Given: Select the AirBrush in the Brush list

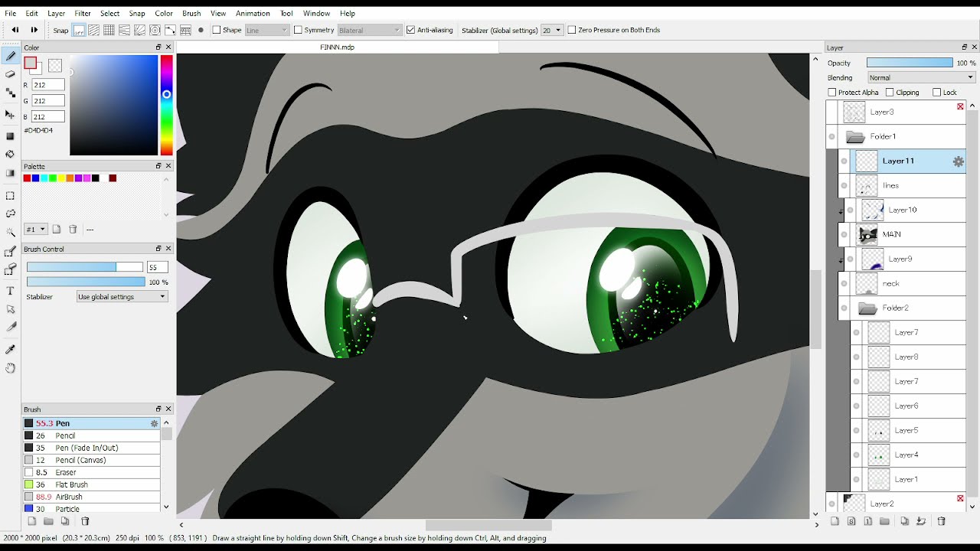Looking at the screenshot, I should tap(91, 497).
